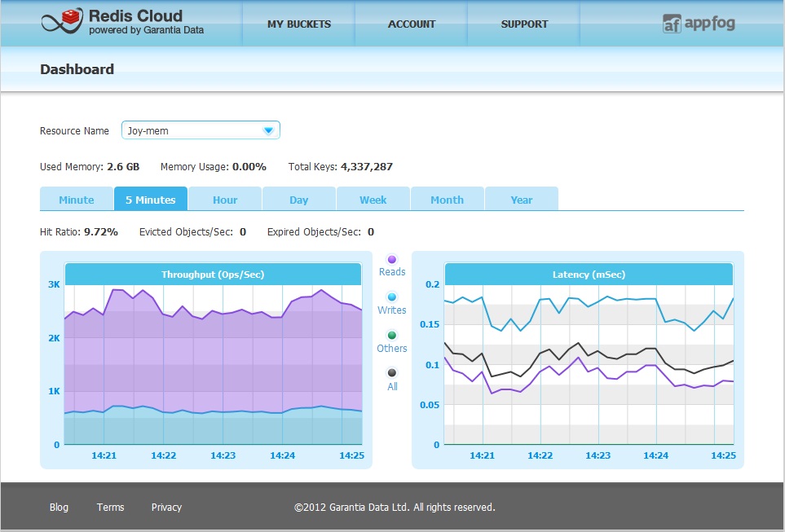Click the 0.15 label on Latency axis

(430, 324)
